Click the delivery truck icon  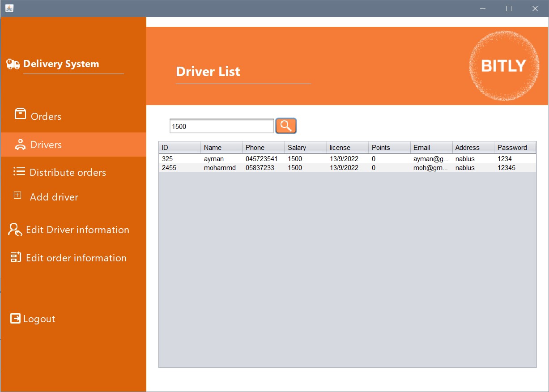click(13, 64)
